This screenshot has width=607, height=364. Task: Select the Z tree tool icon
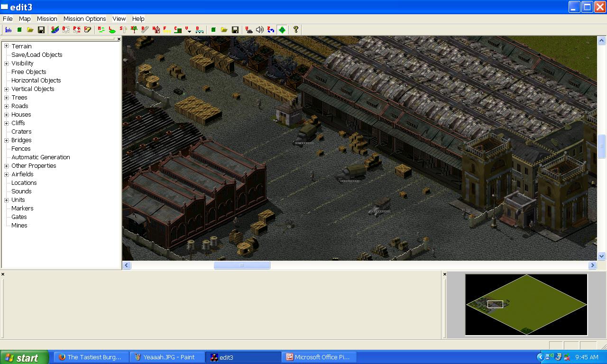tap(134, 30)
